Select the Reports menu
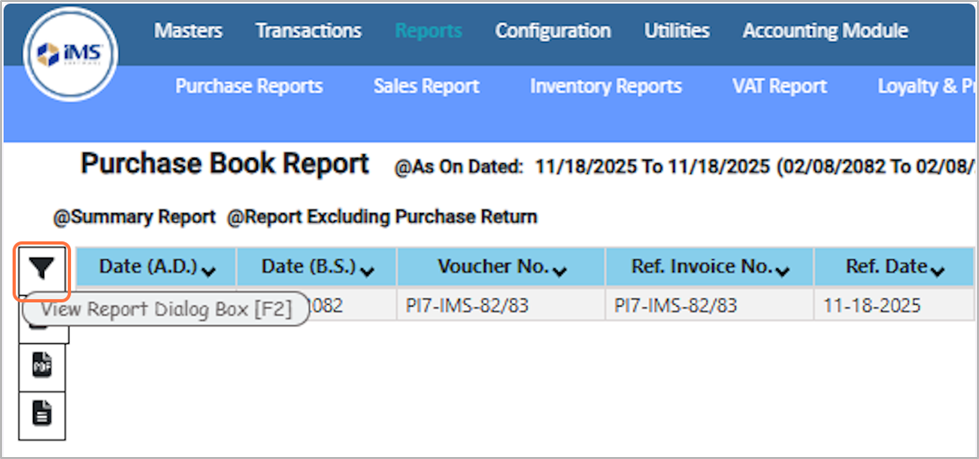The height and width of the screenshot is (459, 979). (x=428, y=31)
